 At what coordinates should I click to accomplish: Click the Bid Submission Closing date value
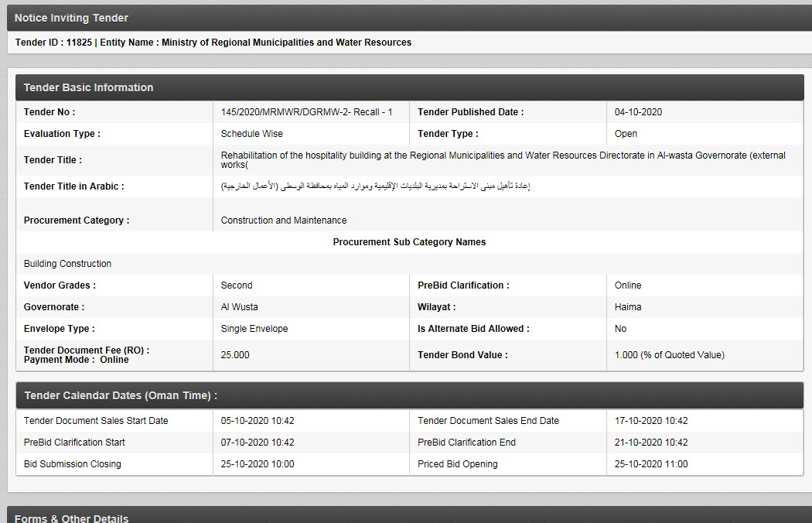(258, 464)
